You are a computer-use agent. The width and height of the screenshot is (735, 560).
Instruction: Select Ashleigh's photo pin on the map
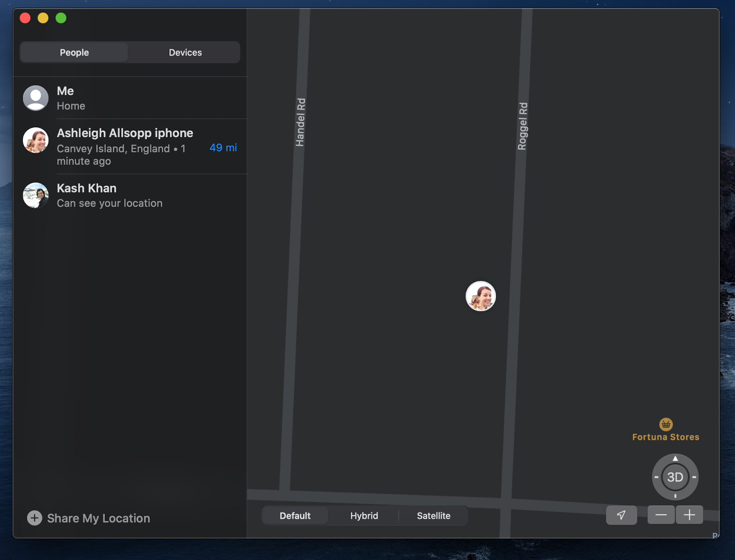click(x=481, y=296)
